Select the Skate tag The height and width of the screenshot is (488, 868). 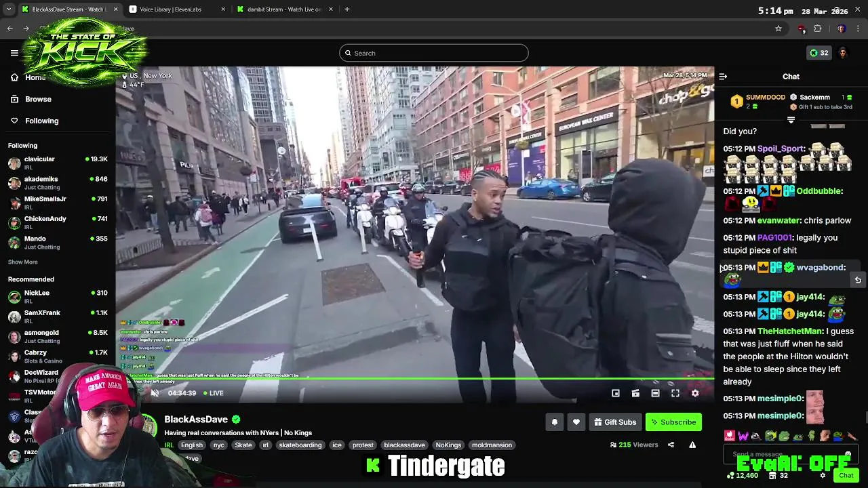pyautogui.click(x=243, y=445)
